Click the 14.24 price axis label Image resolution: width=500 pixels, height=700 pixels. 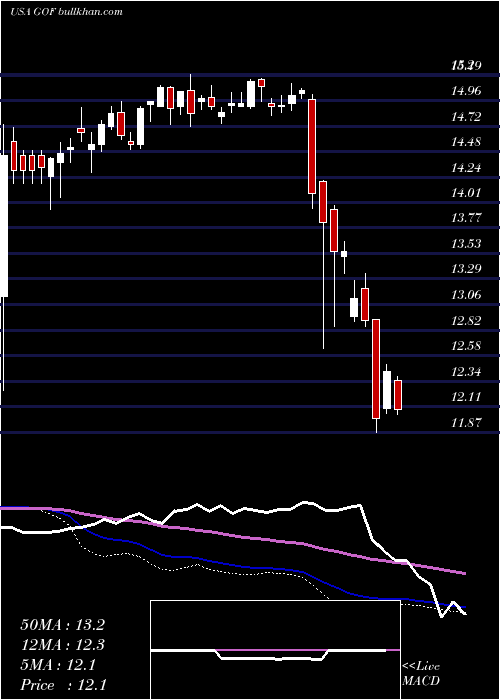pyautogui.click(x=466, y=168)
